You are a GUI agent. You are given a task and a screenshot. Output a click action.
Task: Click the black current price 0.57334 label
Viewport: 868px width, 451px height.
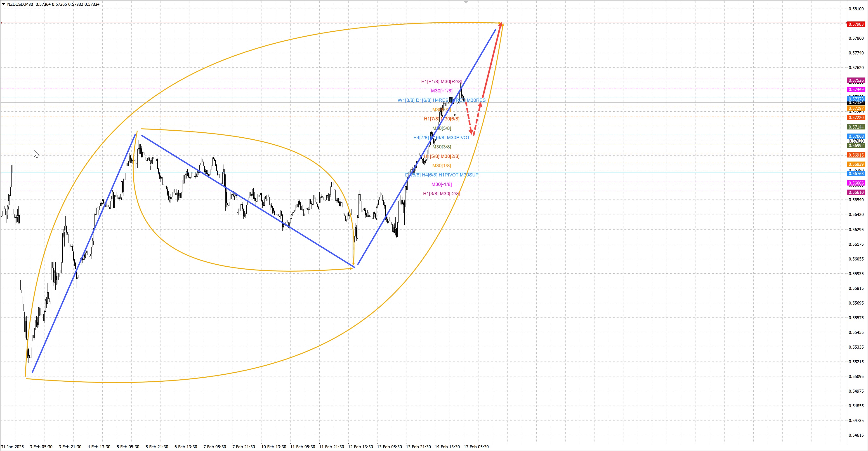pos(856,103)
